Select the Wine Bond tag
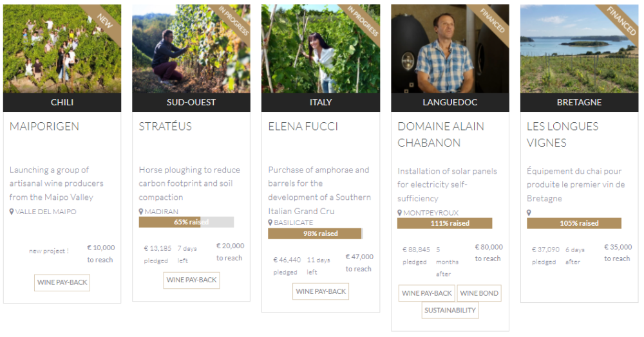 coord(479,293)
